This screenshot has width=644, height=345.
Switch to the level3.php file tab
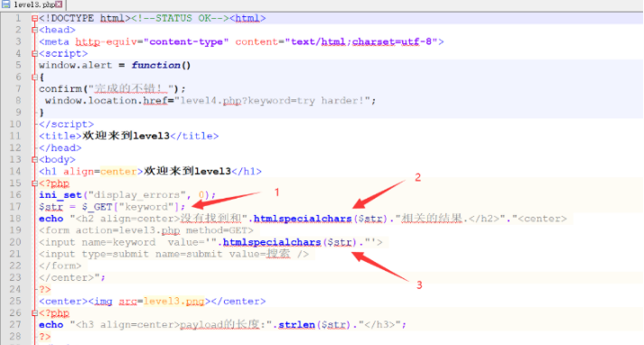(x=33, y=5)
